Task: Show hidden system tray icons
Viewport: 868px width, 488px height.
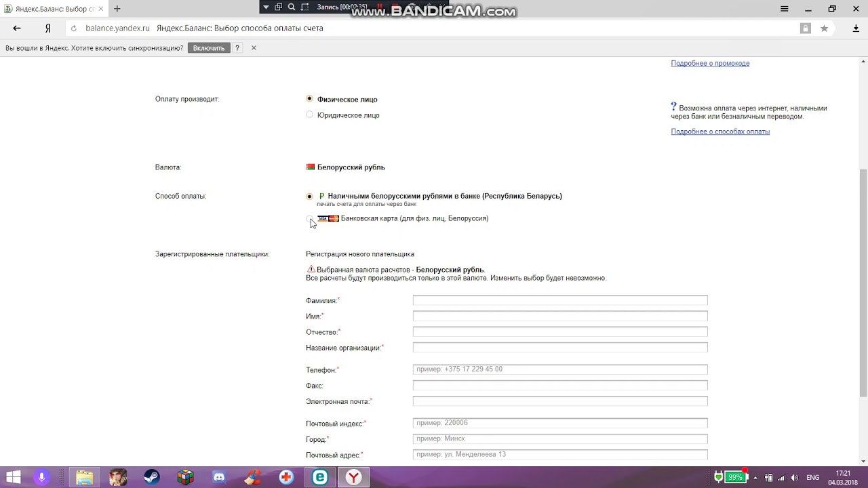Action: pyautogui.click(x=755, y=477)
